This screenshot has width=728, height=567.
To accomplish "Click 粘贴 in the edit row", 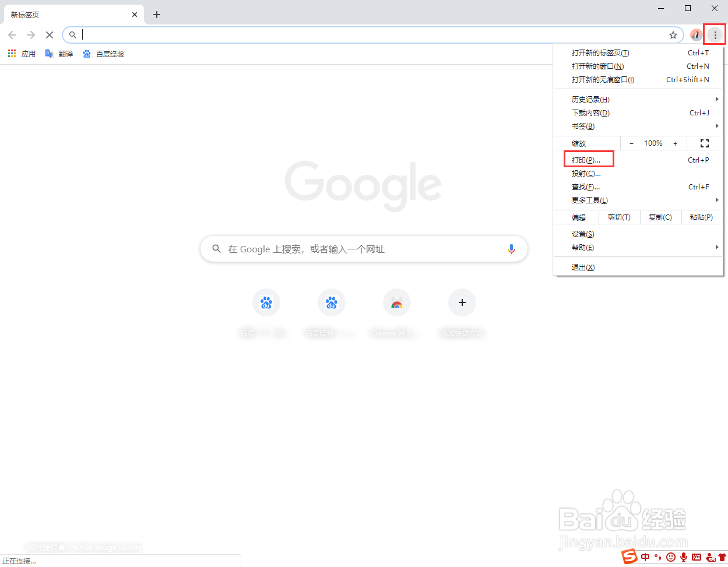I will click(x=702, y=217).
